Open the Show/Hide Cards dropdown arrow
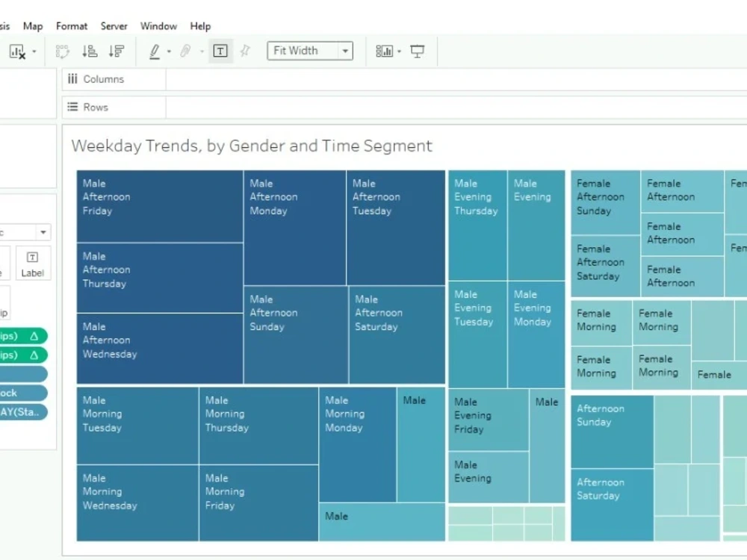 point(400,51)
